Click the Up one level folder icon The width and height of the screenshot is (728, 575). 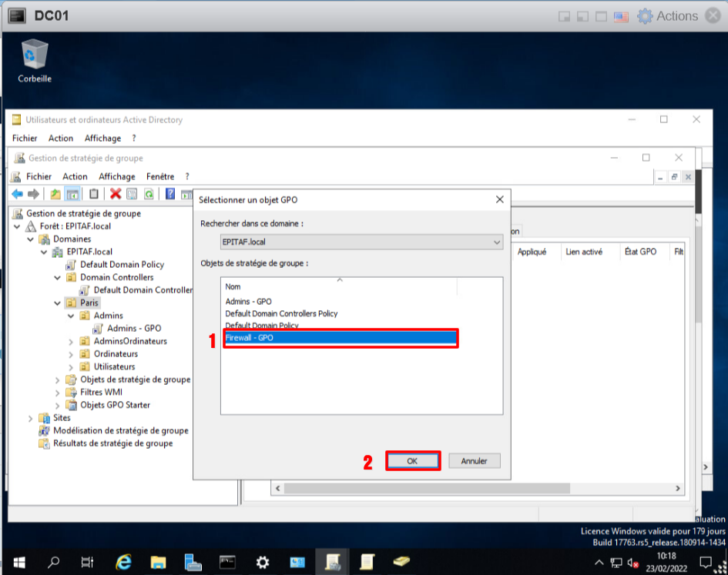coord(55,194)
